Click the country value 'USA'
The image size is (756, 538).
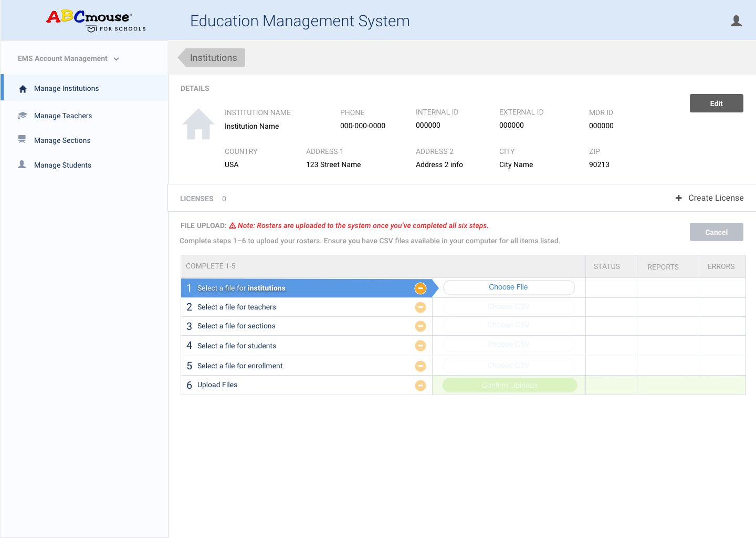(x=232, y=164)
